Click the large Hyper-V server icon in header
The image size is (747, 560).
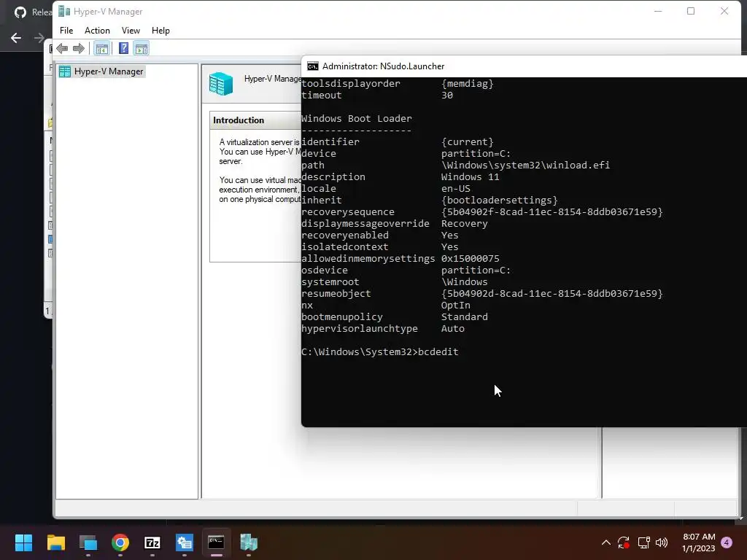pos(221,84)
